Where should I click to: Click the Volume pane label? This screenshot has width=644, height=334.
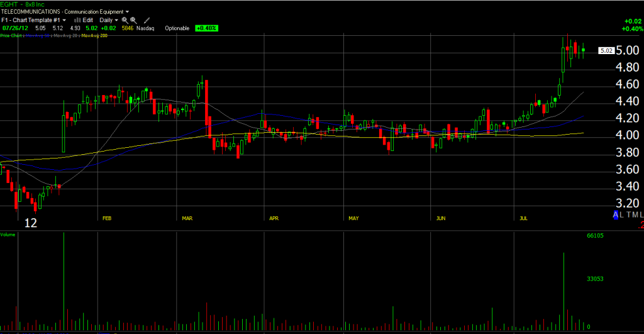[8, 234]
